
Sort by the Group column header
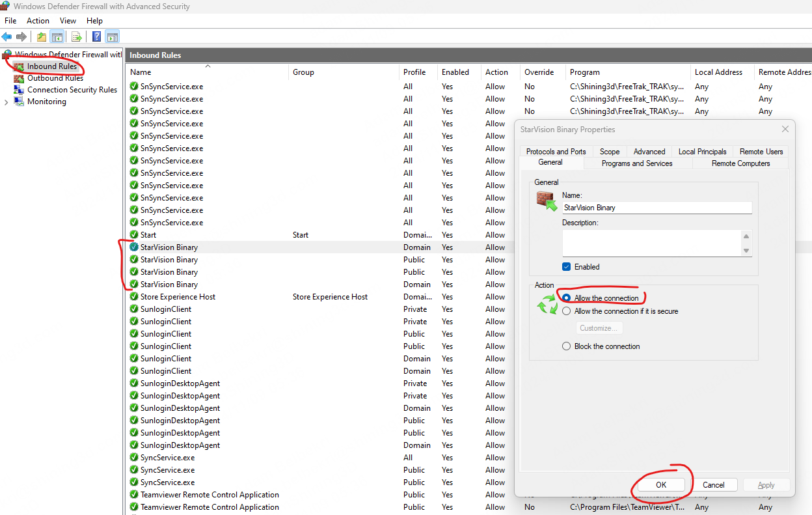click(x=344, y=72)
